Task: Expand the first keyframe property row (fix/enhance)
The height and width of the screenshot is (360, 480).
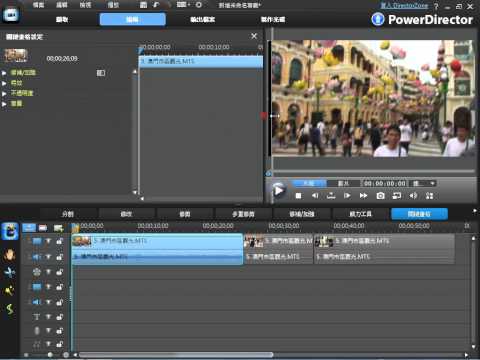Action: (4, 73)
